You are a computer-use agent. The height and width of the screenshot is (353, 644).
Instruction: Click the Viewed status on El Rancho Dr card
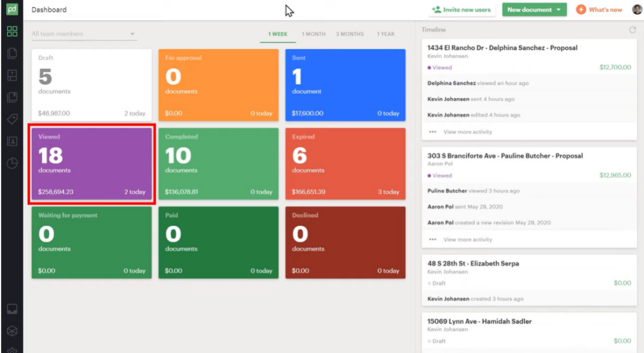(440, 67)
